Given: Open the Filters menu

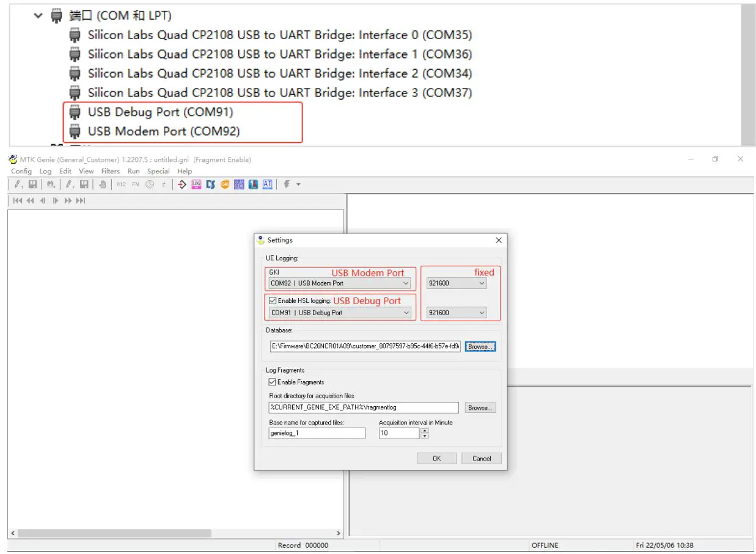Looking at the screenshot, I should pyautogui.click(x=111, y=171).
